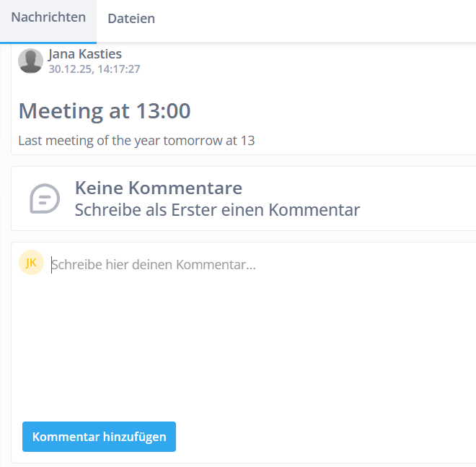Switch to the Nachrichten tab
Image resolution: width=476 pixels, height=467 pixels.
pyautogui.click(x=48, y=18)
